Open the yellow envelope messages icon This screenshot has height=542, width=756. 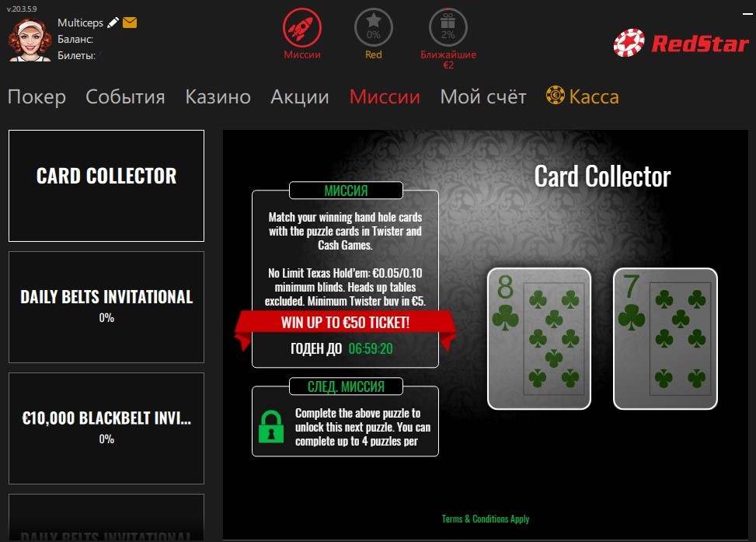click(130, 23)
